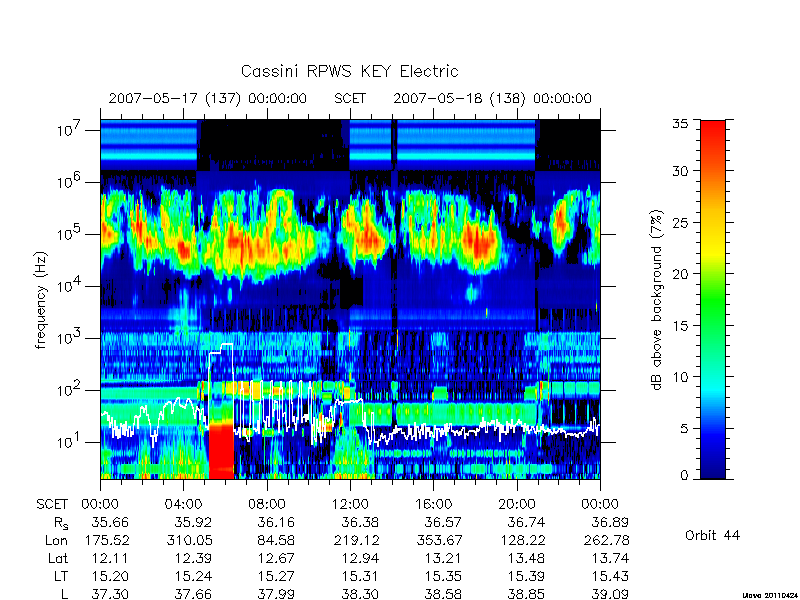Click the Lat value 12.67
The height and width of the screenshot is (600, 800).
276,559
